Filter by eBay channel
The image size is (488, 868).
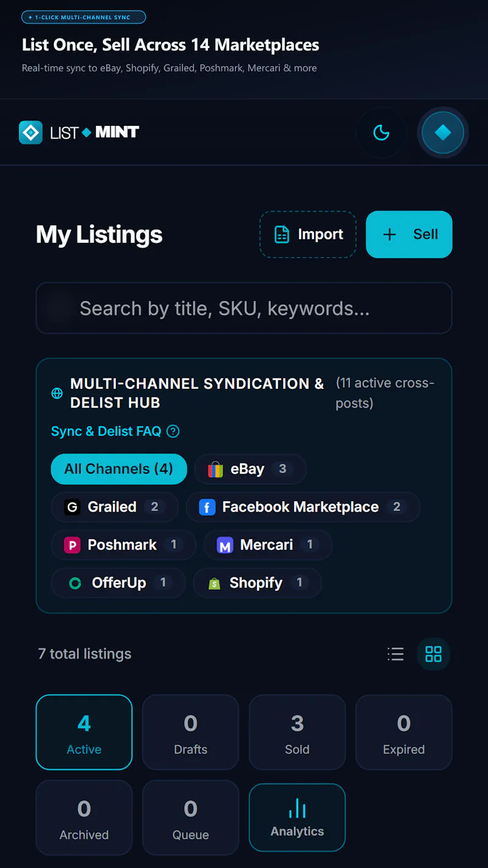250,469
